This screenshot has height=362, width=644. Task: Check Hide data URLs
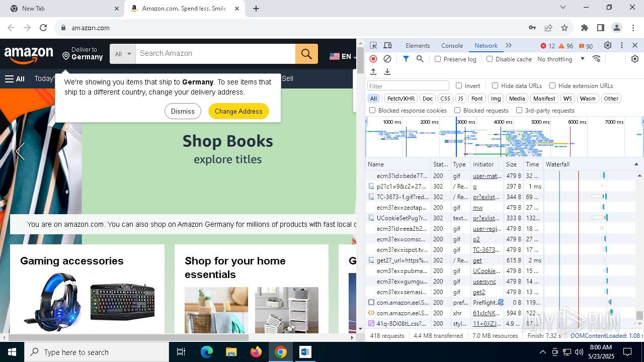point(495,85)
